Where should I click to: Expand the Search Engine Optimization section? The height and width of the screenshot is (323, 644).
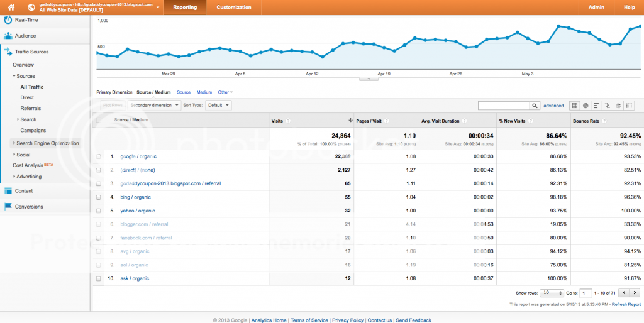(47, 143)
